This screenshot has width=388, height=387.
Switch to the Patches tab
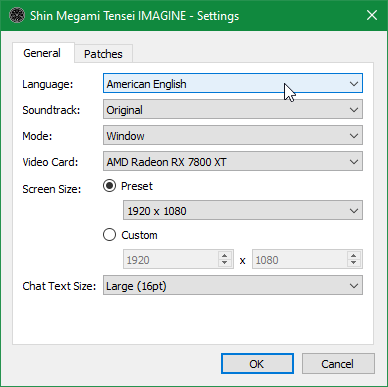click(103, 54)
